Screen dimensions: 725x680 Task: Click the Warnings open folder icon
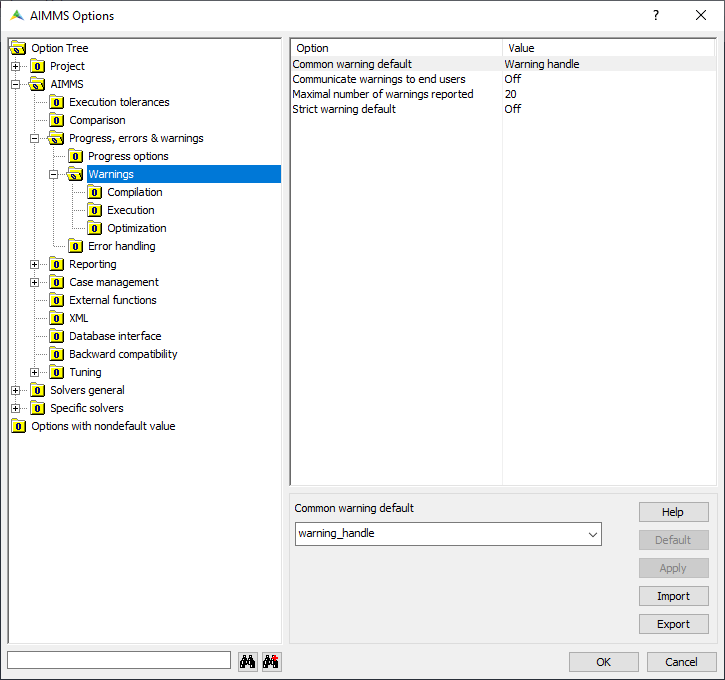coord(75,174)
